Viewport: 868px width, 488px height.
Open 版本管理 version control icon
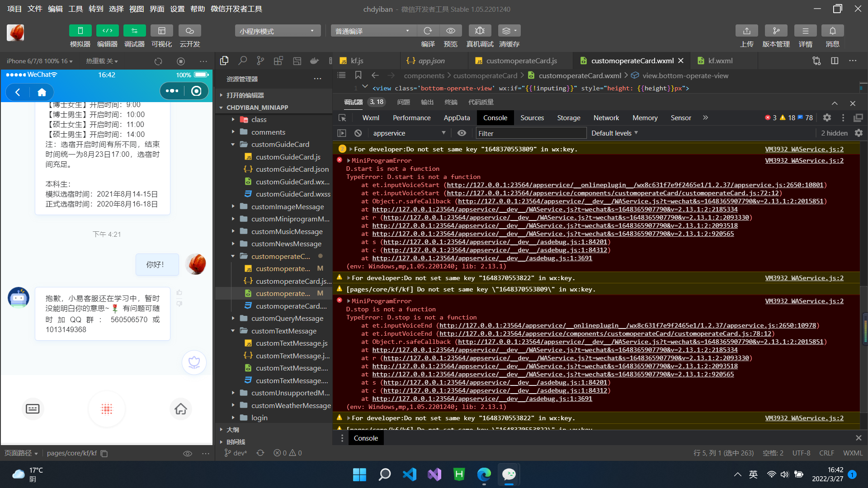coord(776,31)
